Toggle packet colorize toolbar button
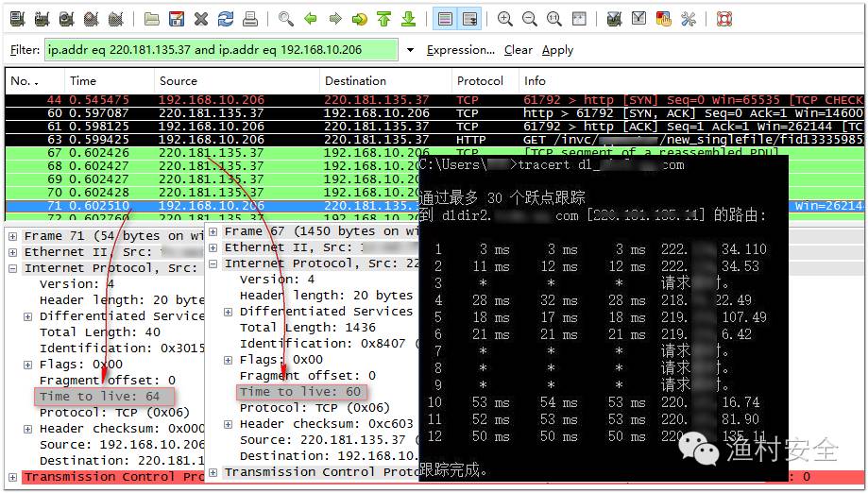 point(445,19)
